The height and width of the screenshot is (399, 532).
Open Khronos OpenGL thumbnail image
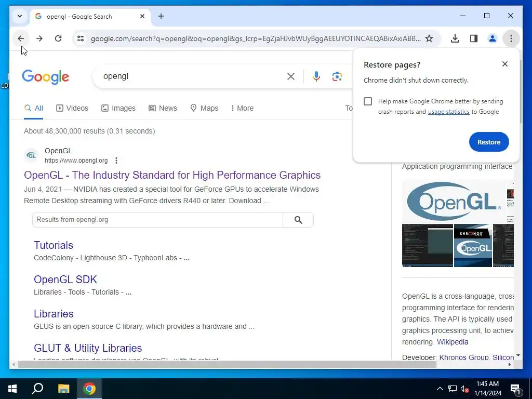473,245
